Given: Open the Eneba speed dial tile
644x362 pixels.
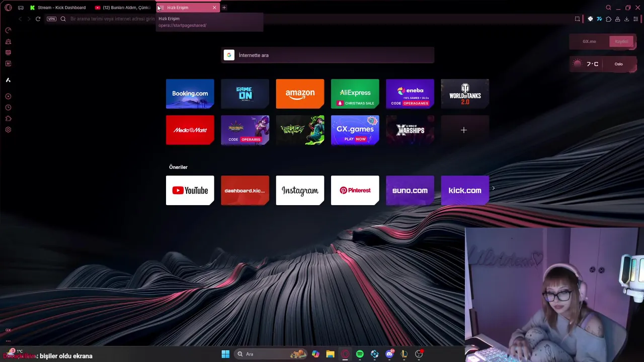Looking at the screenshot, I should 410,94.
